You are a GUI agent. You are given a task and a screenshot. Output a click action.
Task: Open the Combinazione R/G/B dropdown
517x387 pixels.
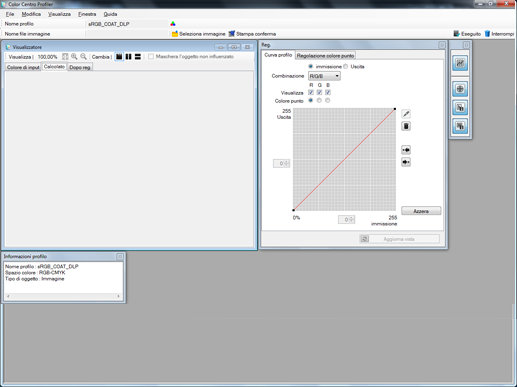[324, 76]
